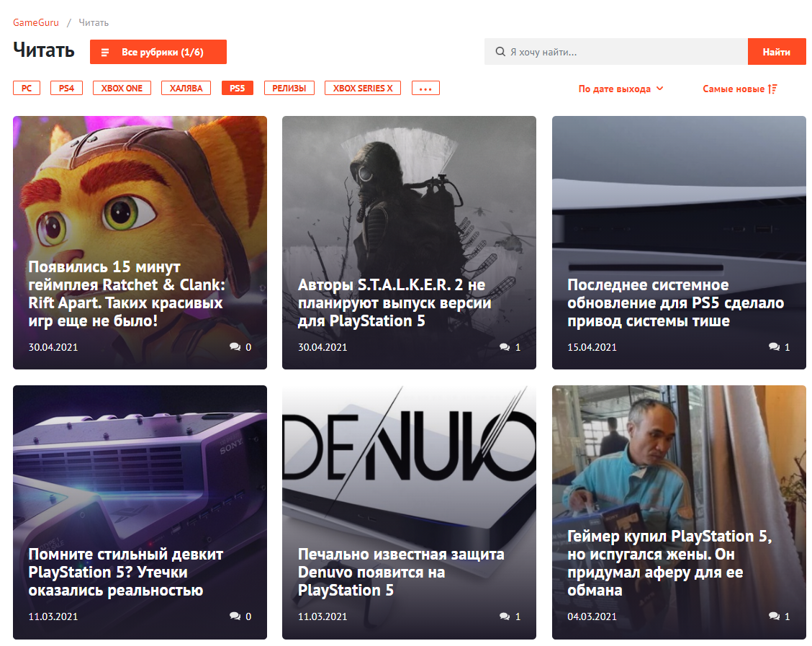Open comments icon on Ratchet & Clank card
This screenshot has width=812, height=646.
tap(235, 346)
